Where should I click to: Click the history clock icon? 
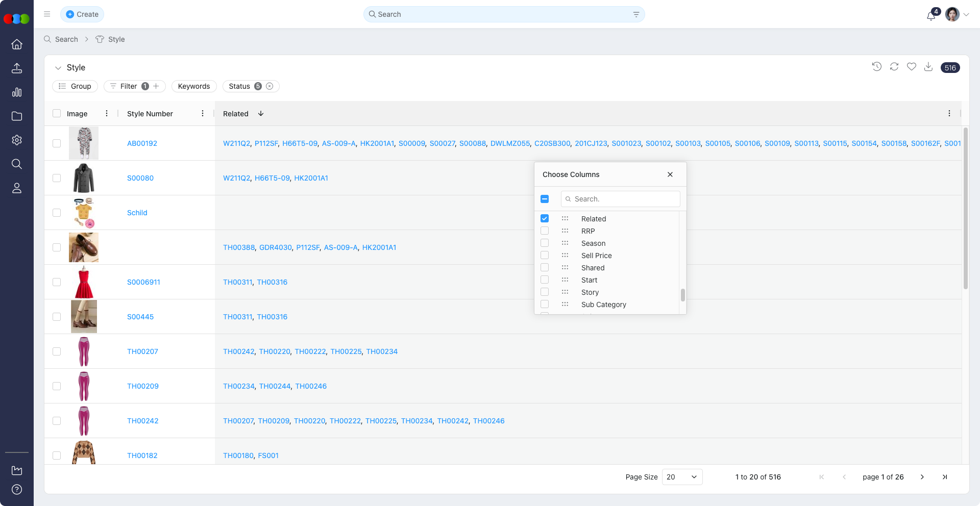877,67
